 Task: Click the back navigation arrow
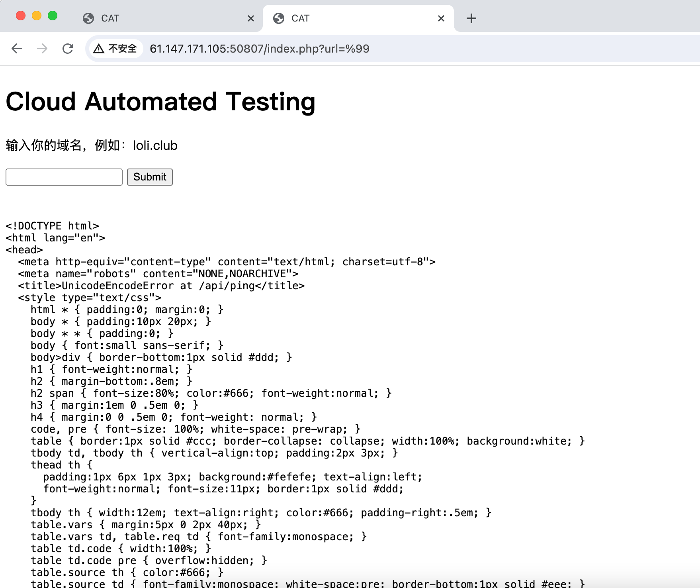(x=17, y=48)
